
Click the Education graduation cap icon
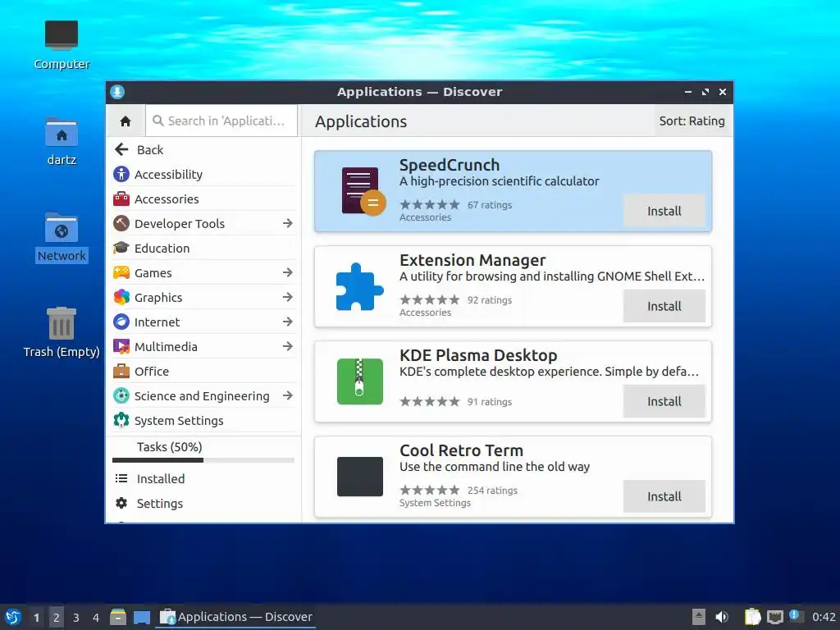coord(121,248)
